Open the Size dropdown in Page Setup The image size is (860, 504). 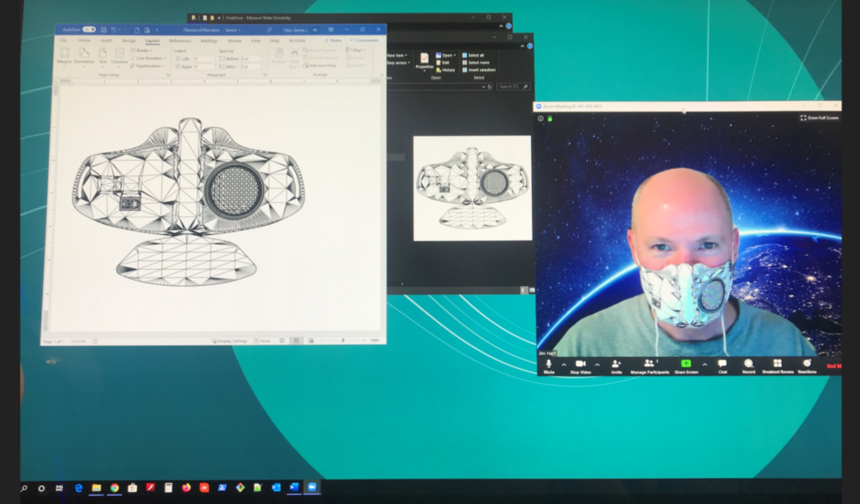click(x=102, y=57)
